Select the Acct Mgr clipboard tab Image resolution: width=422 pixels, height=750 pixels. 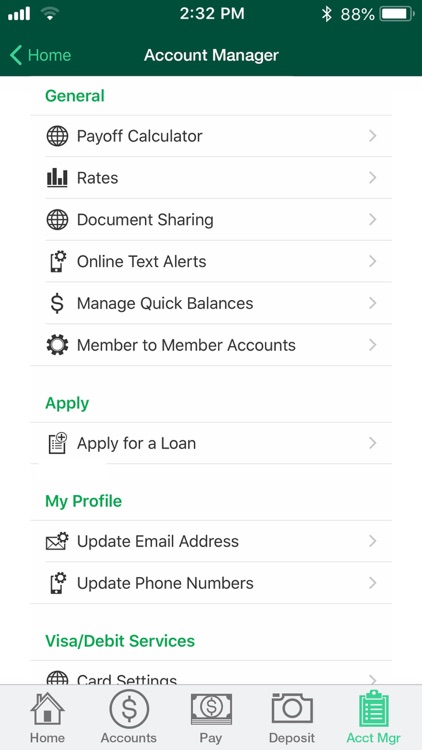point(374,718)
